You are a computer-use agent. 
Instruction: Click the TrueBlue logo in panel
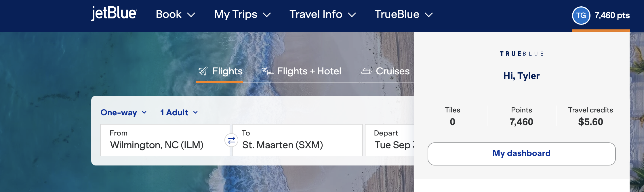(521, 54)
